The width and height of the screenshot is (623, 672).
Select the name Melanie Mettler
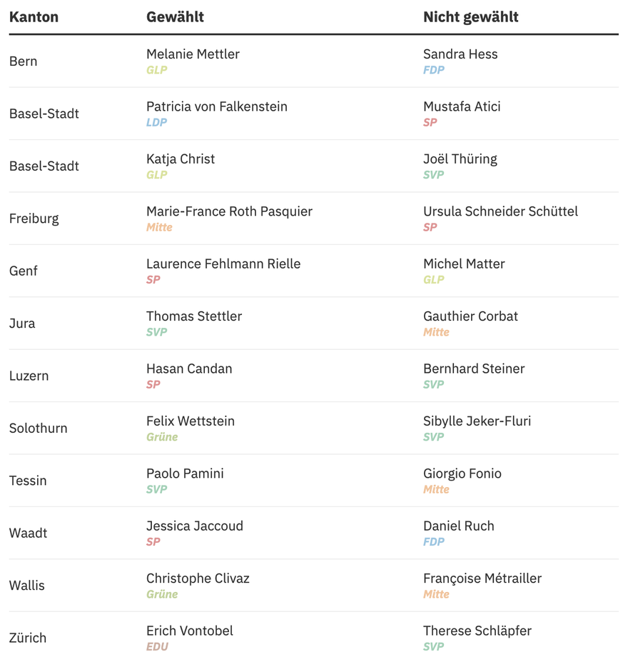pos(193,54)
